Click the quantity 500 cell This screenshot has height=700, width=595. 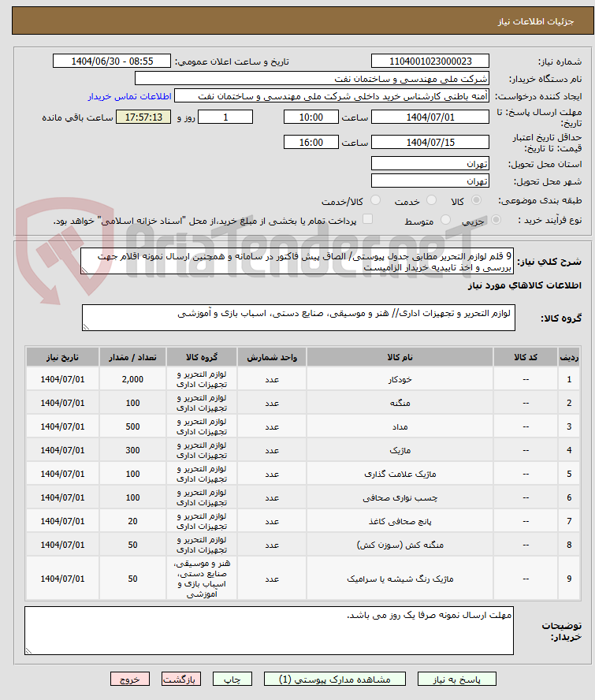[x=132, y=426]
